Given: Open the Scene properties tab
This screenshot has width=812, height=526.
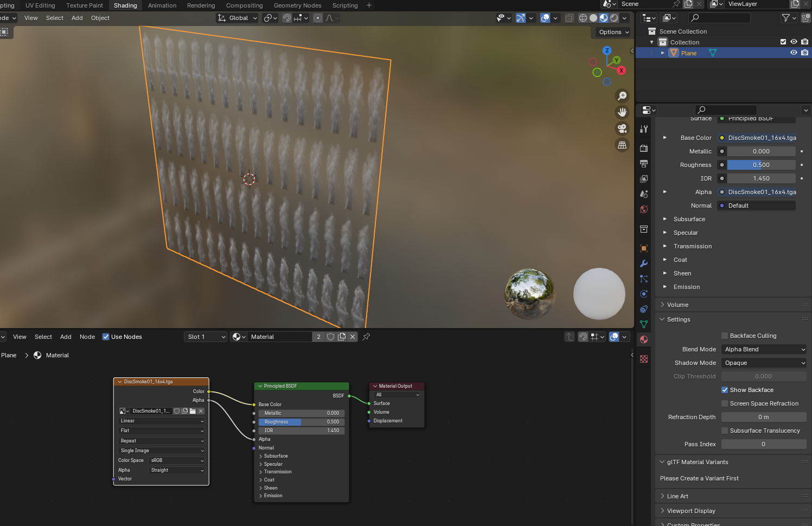Looking at the screenshot, I should [x=644, y=194].
